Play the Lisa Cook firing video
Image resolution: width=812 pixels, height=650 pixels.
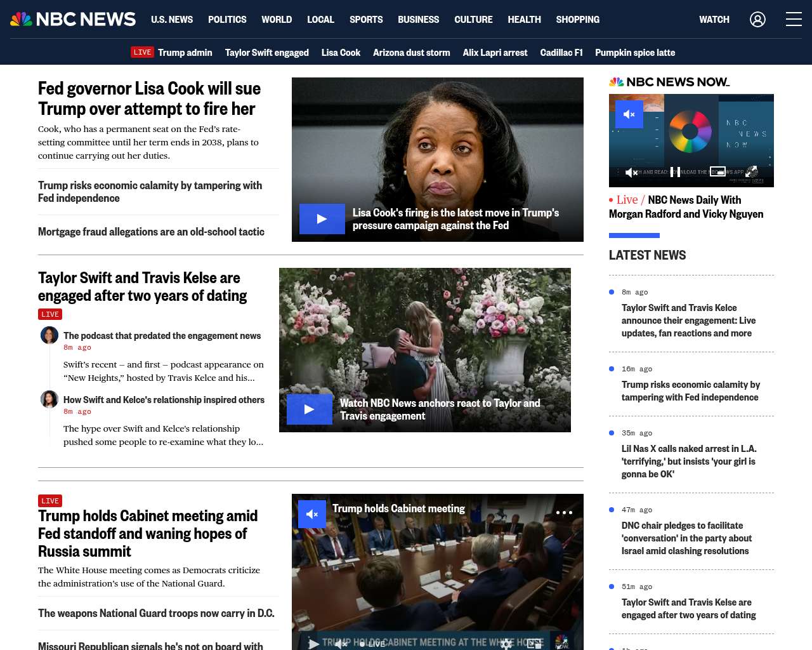coord(322,219)
